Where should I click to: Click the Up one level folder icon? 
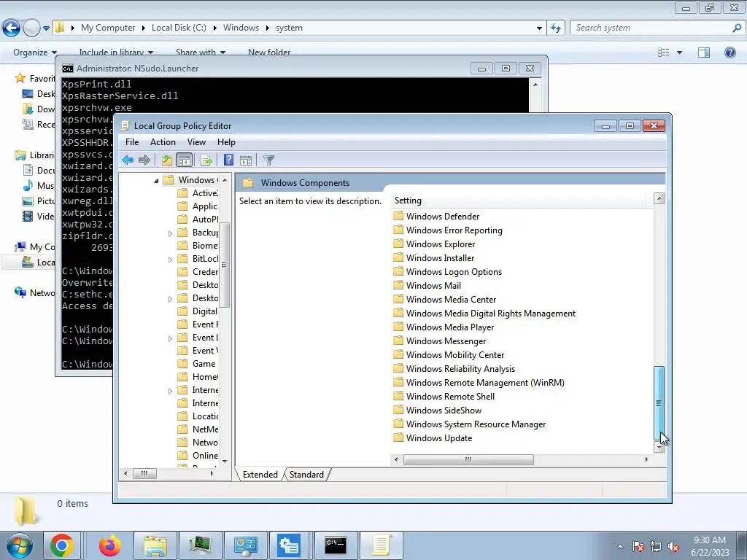click(x=167, y=160)
